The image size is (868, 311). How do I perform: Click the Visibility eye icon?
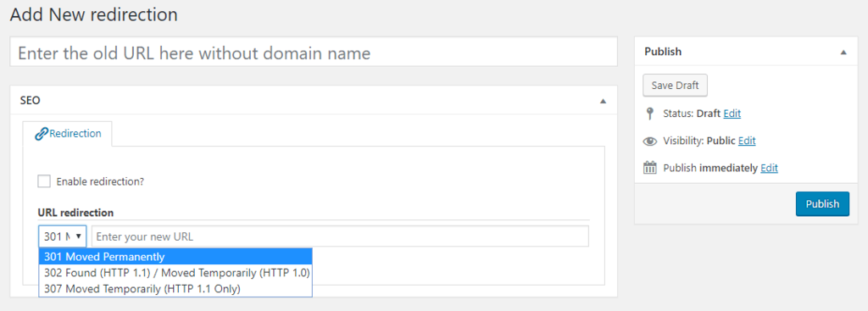650,142
